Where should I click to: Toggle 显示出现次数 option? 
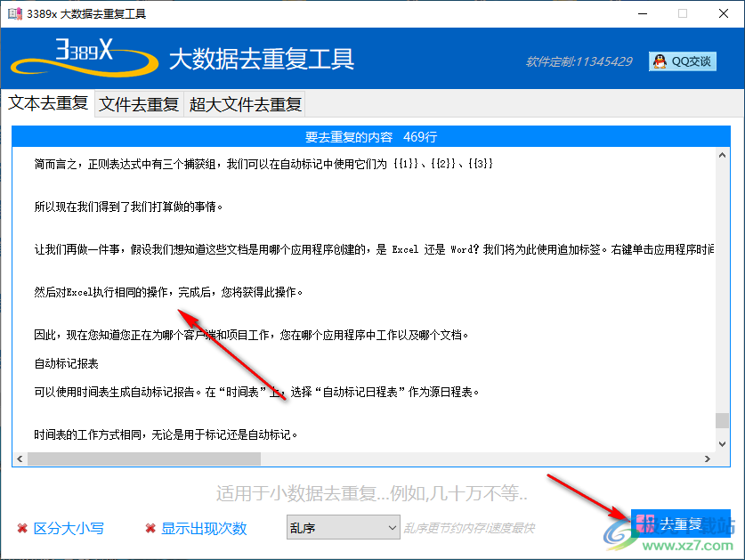[x=204, y=528]
